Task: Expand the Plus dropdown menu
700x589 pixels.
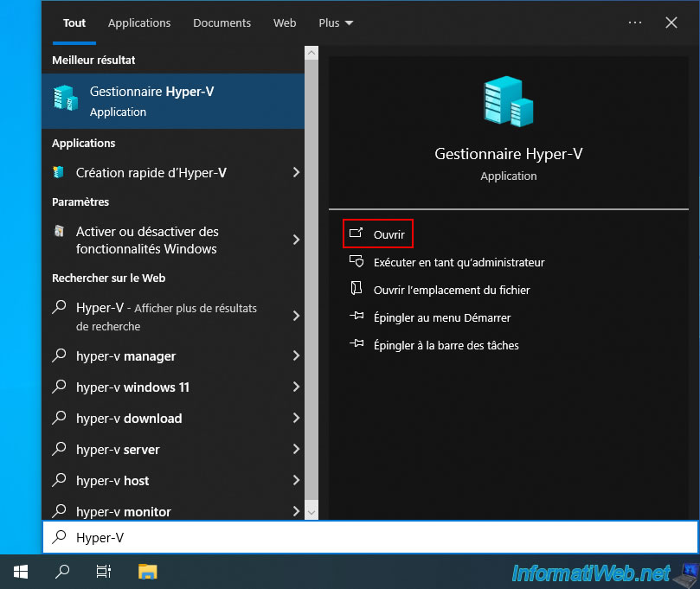Action: pyautogui.click(x=336, y=22)
